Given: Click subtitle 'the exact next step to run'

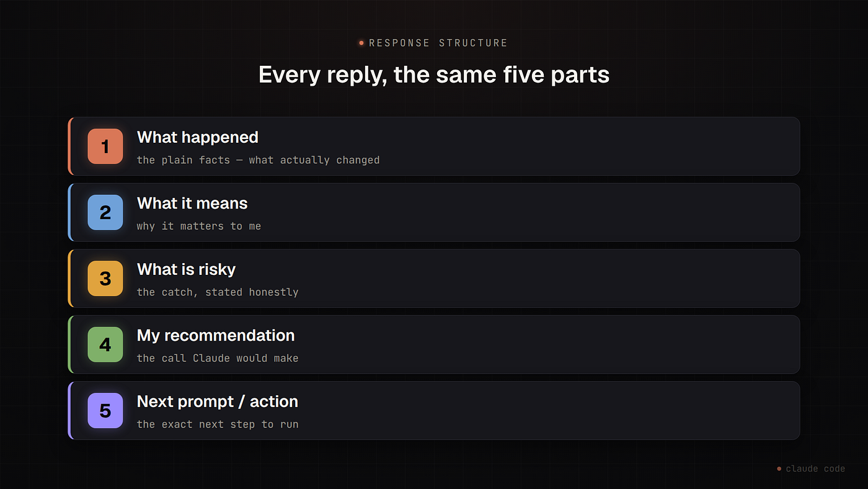Looking at the screenshot, I should click(x=218, y=424).
